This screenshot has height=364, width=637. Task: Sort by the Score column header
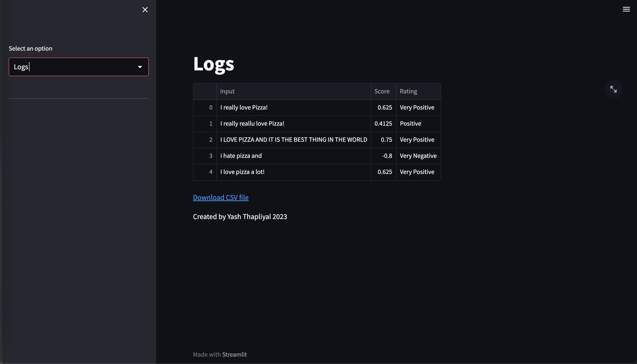[x=382, y=92]
